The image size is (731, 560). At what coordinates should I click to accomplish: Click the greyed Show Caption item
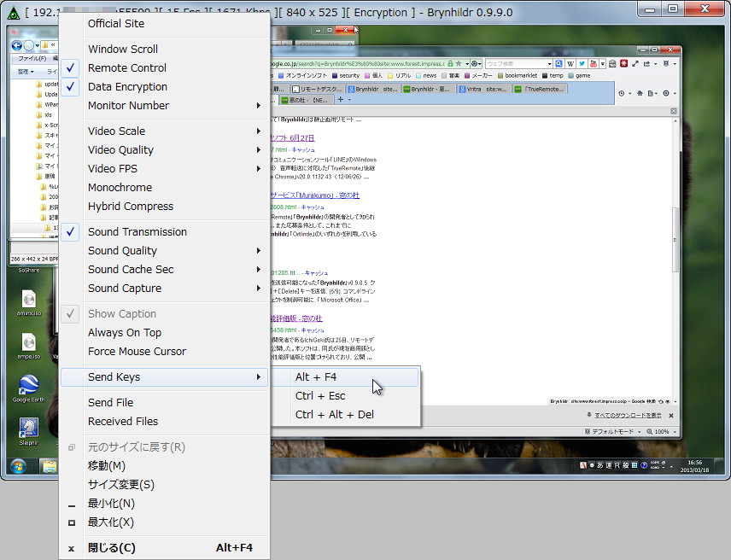[164, 313]
